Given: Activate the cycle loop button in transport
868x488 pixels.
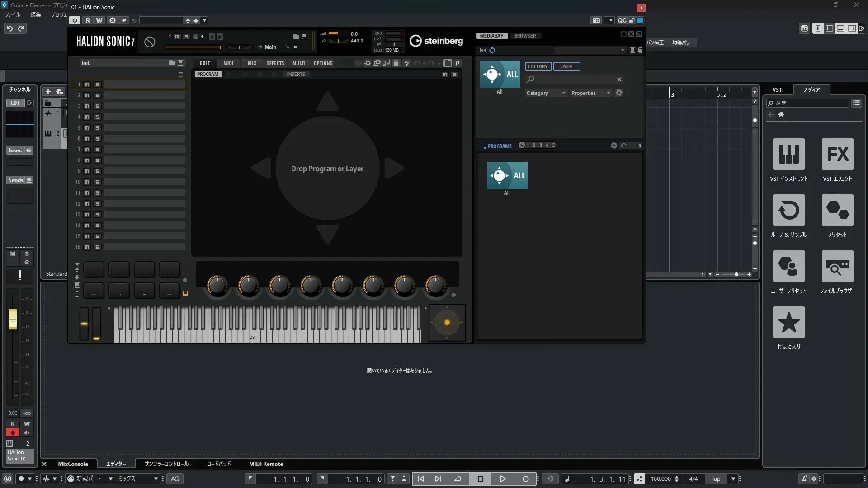Looking at the screenshot, I should pos(458,479).
